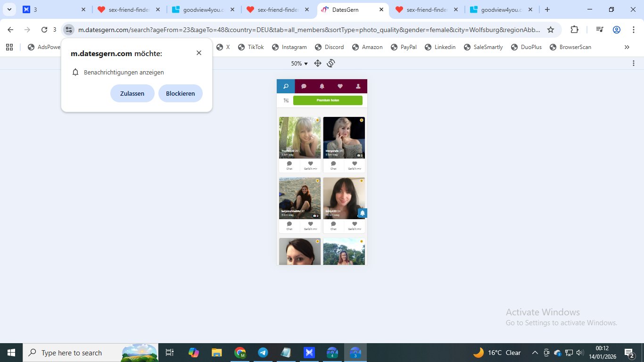Open likes via heart icon in header
The image size is (644, 362).
click(x=340, y=86)
